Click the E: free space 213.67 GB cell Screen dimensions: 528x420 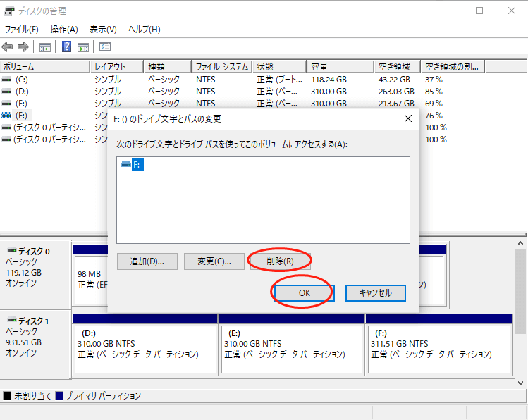396,104
